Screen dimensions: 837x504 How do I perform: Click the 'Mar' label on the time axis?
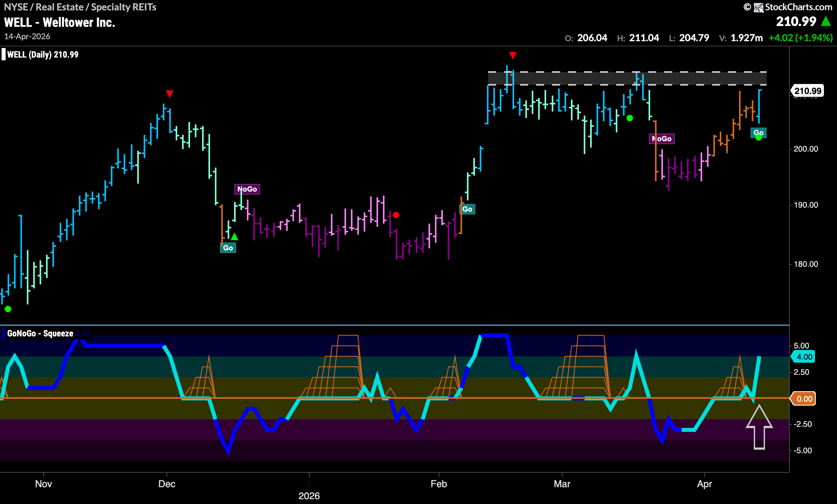pos(562,484)
